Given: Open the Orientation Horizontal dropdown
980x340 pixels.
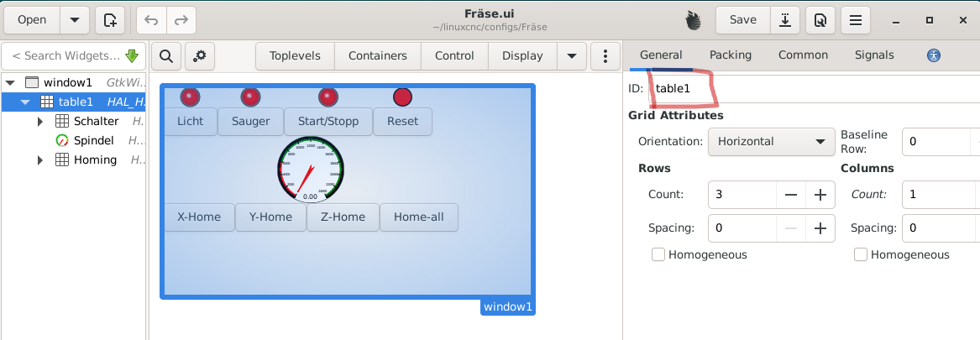Looking at the screenshot, I should tap(771, 142).
